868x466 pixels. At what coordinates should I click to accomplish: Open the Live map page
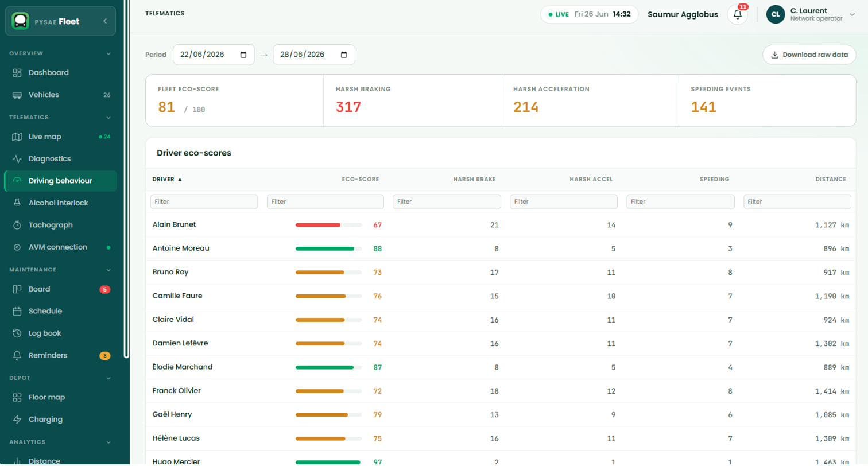pos(60,137)
